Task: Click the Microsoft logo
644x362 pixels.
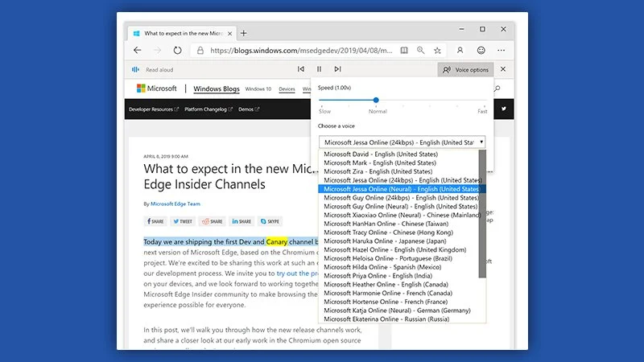Action: pyautogui.click(x=156, y=88)
